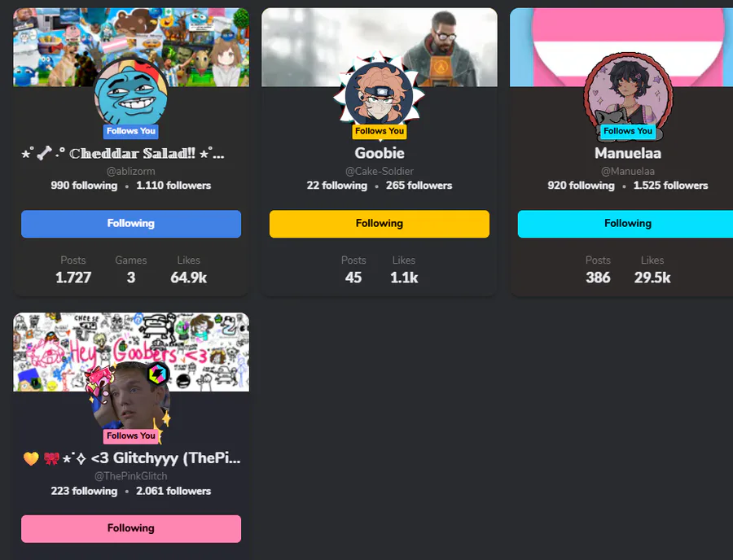Toggle the yellow Following button for Goobie
This screenshot has width=733, height=560.
point(379,224)
